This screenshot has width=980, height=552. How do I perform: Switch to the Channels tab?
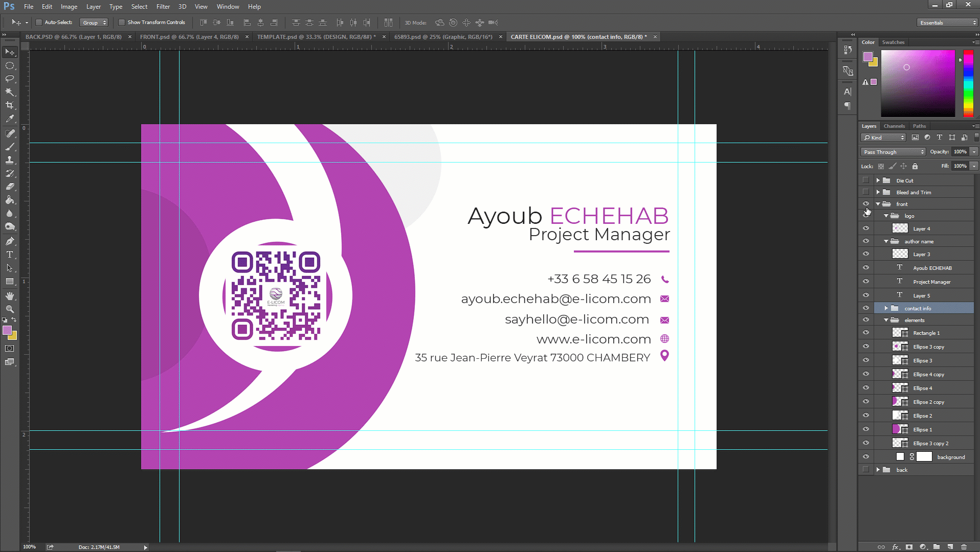(894, 126)
